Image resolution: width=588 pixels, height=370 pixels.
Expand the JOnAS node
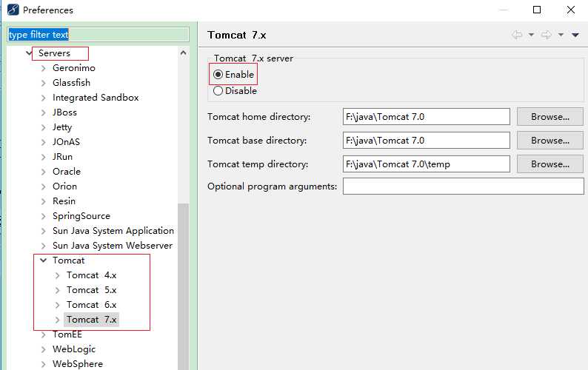click(44, 142)
